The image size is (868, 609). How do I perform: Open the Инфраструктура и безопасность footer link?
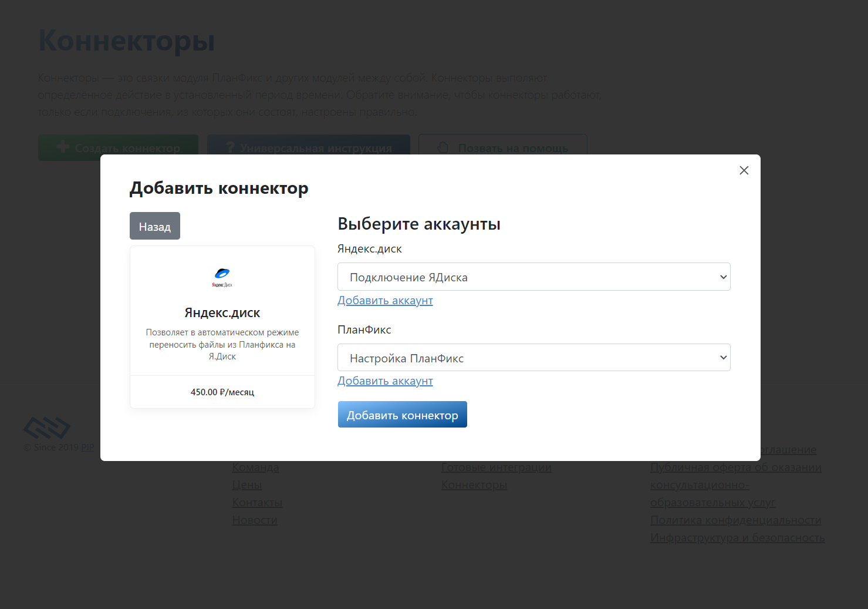[737, 538]
